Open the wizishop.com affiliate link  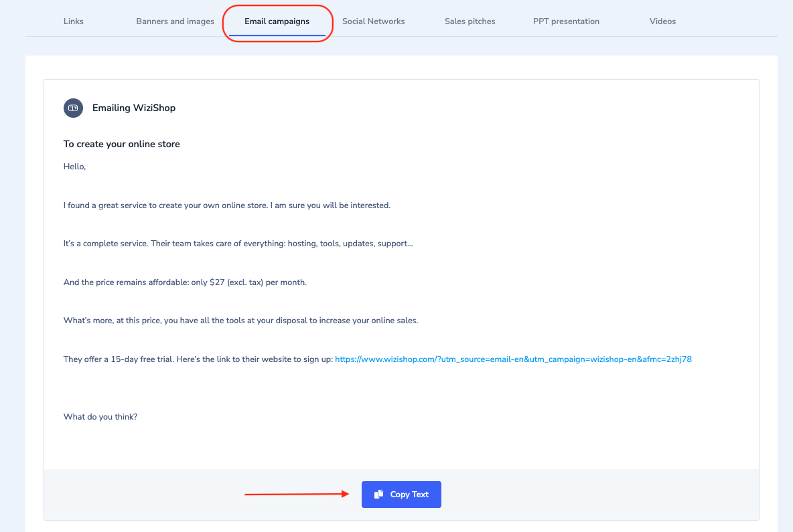click(513, 359)
